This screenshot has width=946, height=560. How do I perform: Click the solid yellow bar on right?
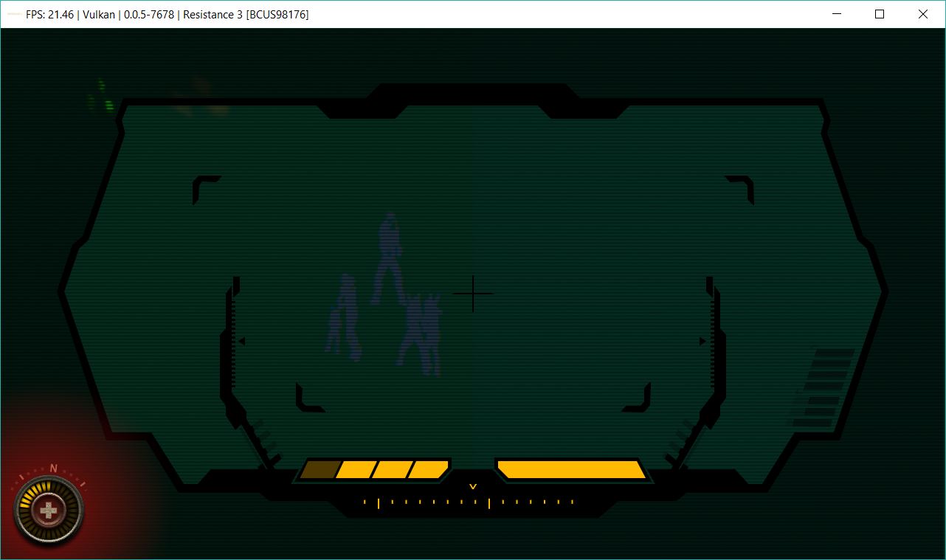[x=571, y=469]
